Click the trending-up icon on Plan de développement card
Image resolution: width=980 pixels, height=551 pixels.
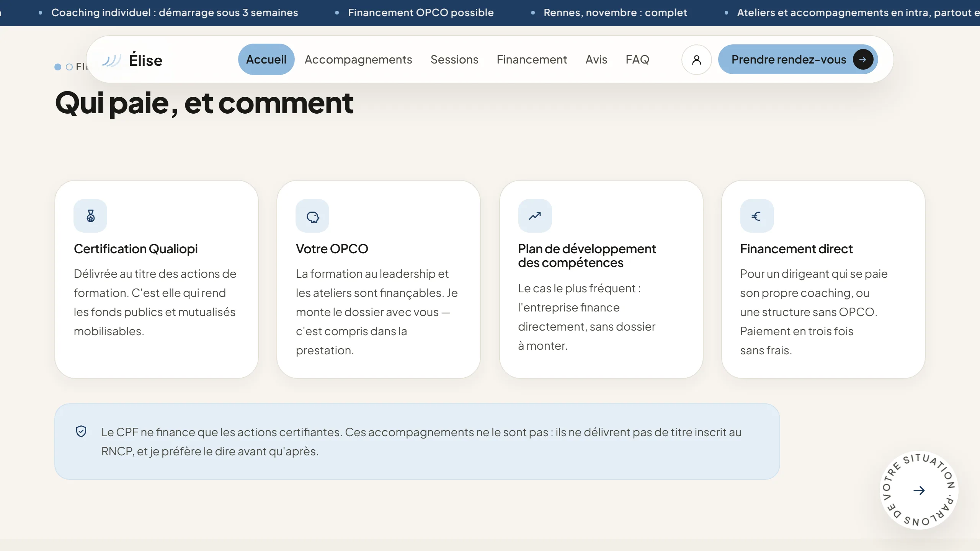pos(535,216)
